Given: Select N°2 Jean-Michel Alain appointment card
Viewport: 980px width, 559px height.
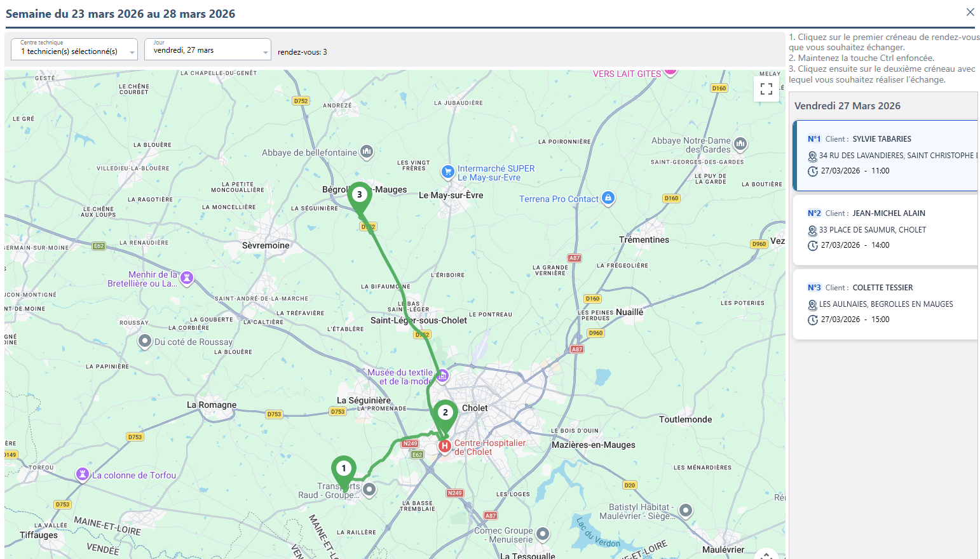Looking at the screenshot, I should (885, 230).
